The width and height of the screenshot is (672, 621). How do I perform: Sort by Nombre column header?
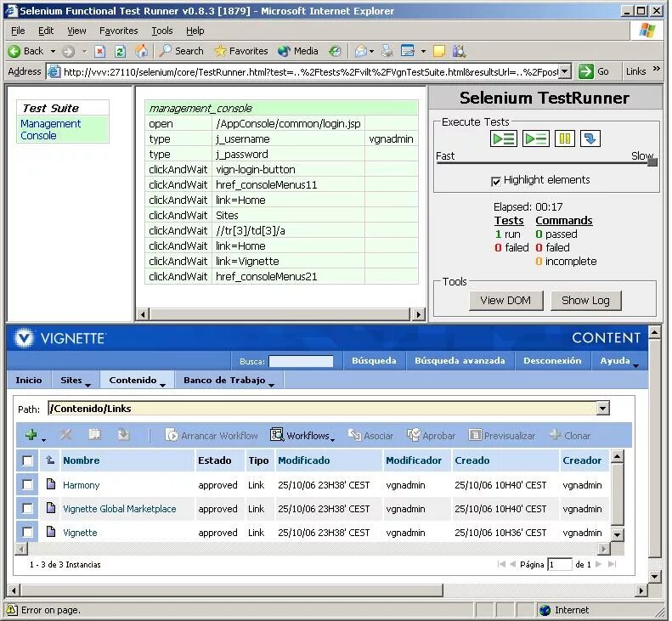click(x=82, y=460)
